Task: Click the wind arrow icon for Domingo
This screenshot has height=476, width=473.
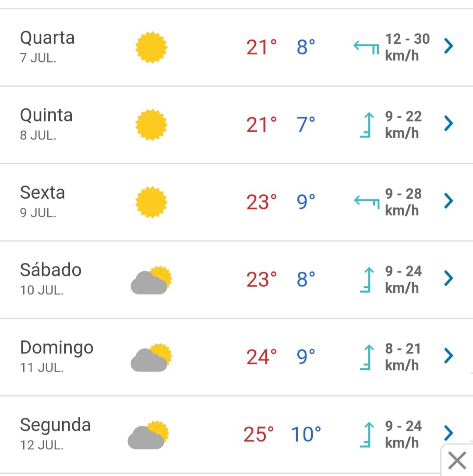Action: [x=366, y=357]
